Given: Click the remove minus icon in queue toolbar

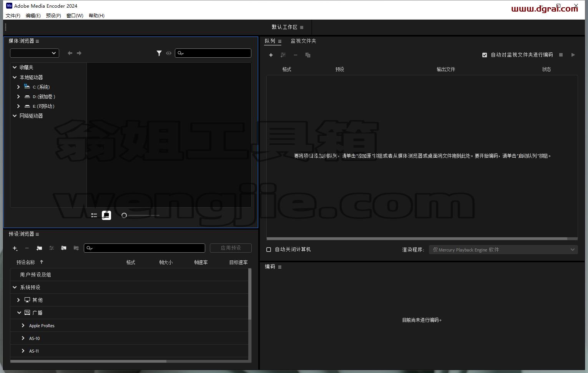Looking at the screenshot, I should 296,55.
